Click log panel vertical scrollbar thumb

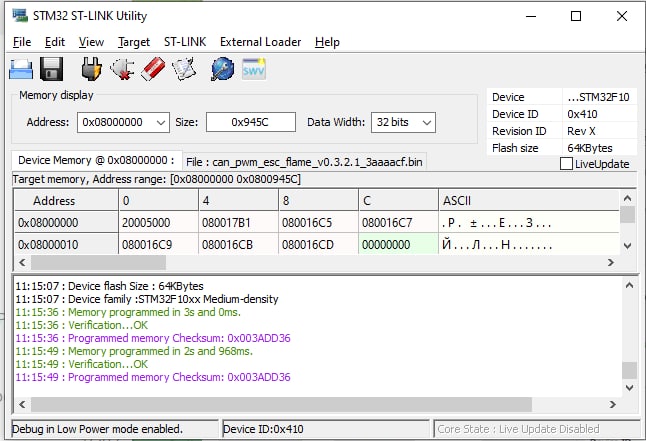point(629,370)
